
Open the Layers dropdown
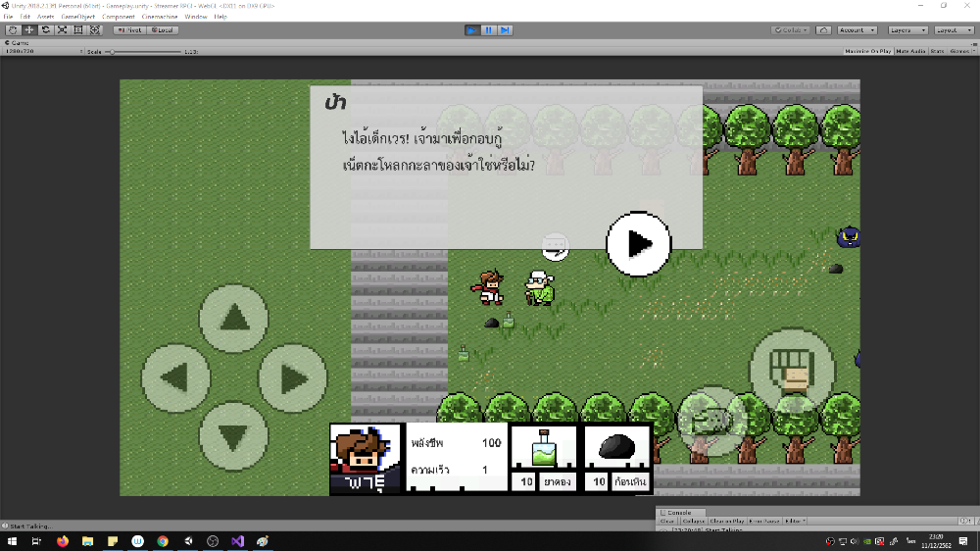[907, 30]
